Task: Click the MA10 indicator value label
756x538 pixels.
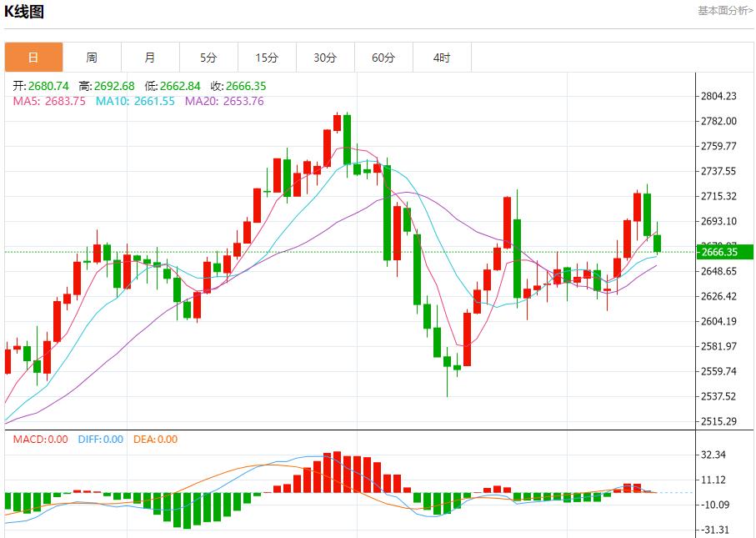Action: [135, 101]
